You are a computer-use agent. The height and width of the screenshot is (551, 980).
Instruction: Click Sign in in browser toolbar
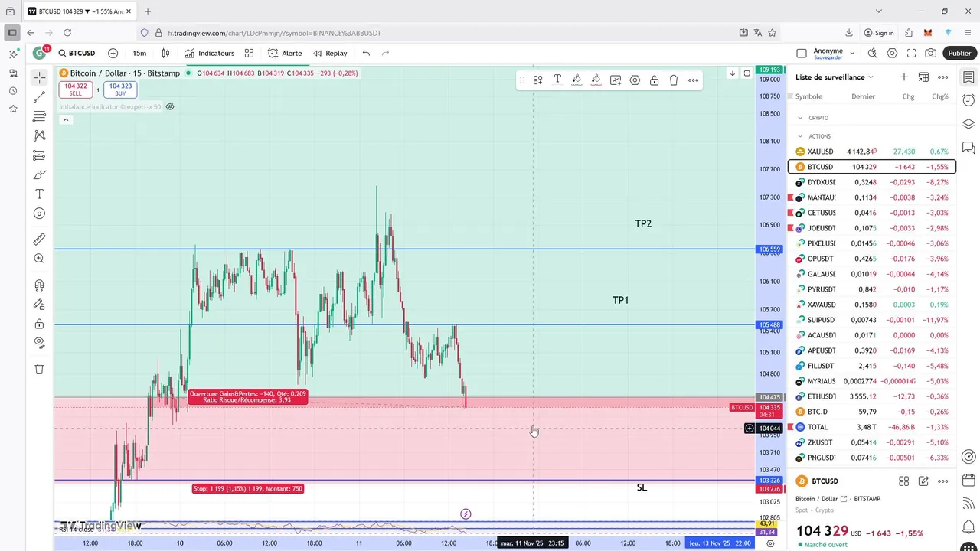pos(879,33)
